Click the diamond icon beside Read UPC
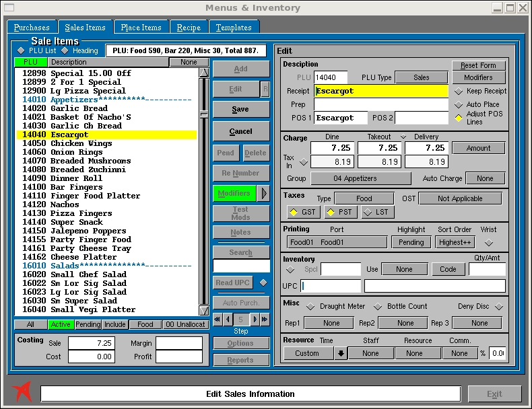Viewport: 532px width, 409px height. pyautogui.click(x=263, y=283)
